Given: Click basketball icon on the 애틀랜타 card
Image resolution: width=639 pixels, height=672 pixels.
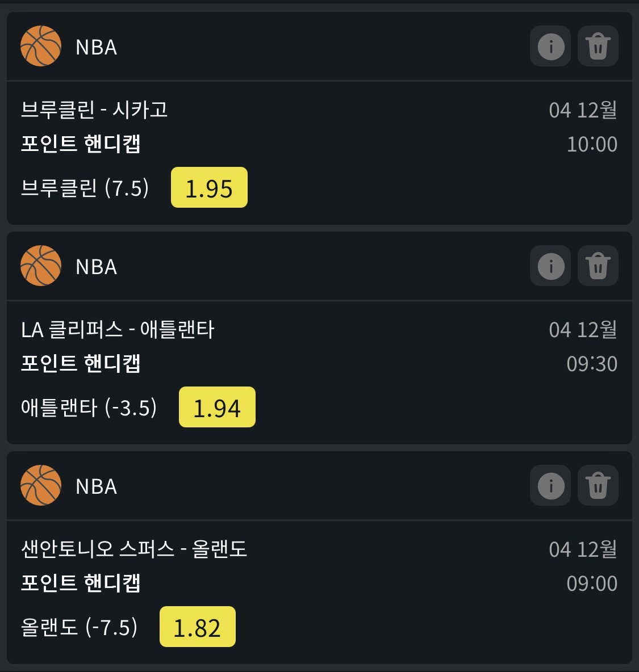Looking at the screenshot, I should coord(41,266).
